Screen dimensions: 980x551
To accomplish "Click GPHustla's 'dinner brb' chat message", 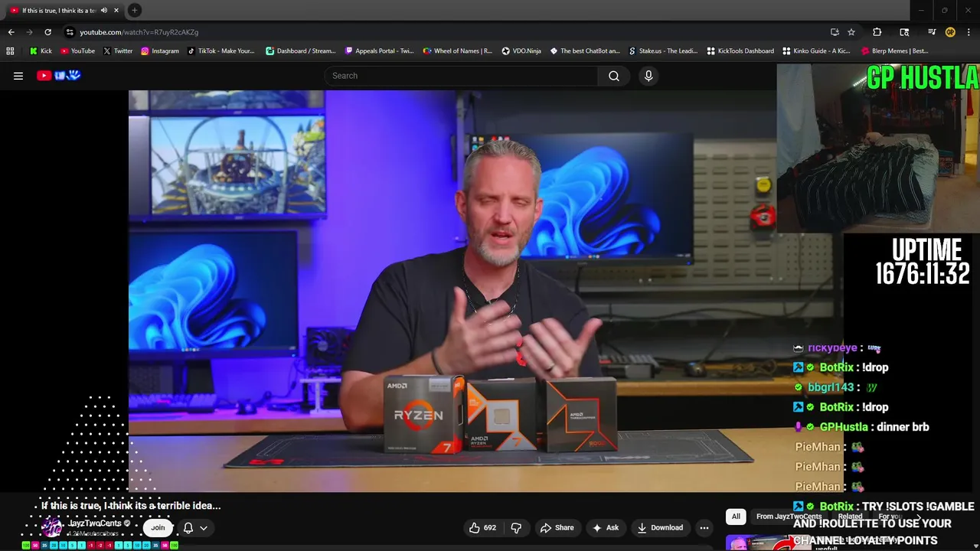I will 903,427.
